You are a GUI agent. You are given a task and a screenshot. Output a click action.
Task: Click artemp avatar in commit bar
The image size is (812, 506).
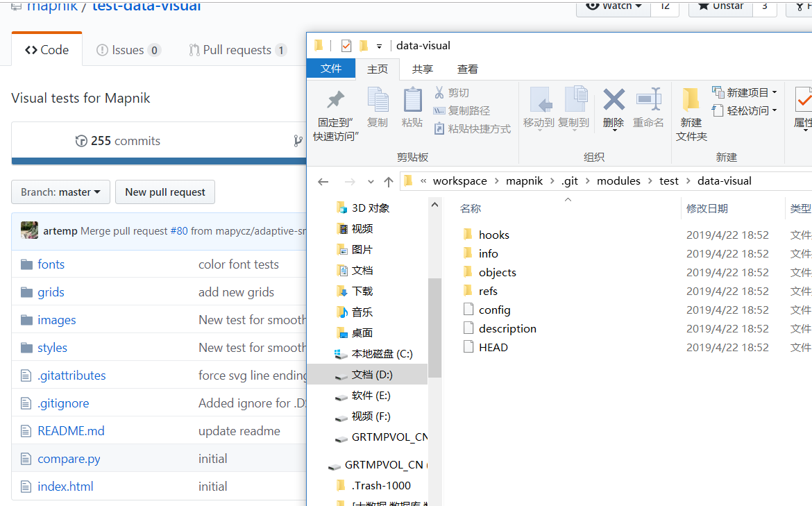click(30, 230)
